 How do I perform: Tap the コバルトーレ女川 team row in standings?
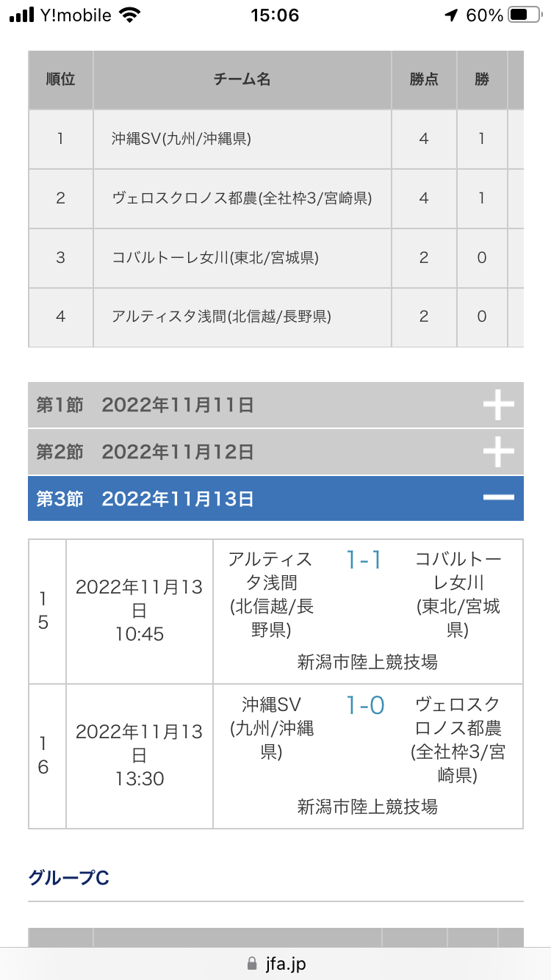pos(275,258)
